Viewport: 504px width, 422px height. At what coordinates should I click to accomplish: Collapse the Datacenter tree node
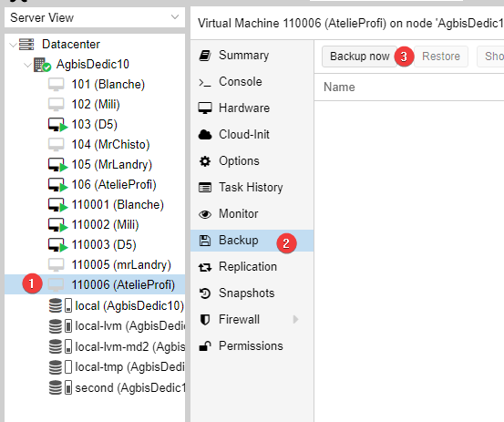13,45
